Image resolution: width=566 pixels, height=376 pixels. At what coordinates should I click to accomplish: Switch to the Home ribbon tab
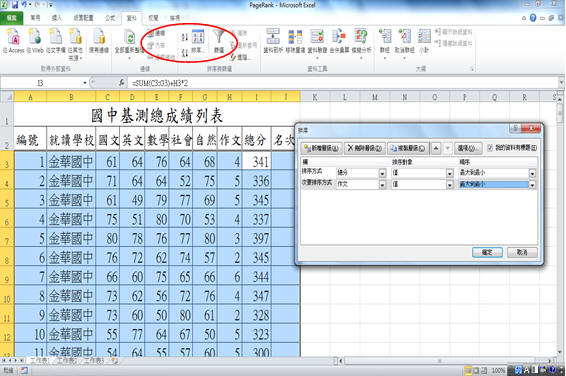click(35, 18)
